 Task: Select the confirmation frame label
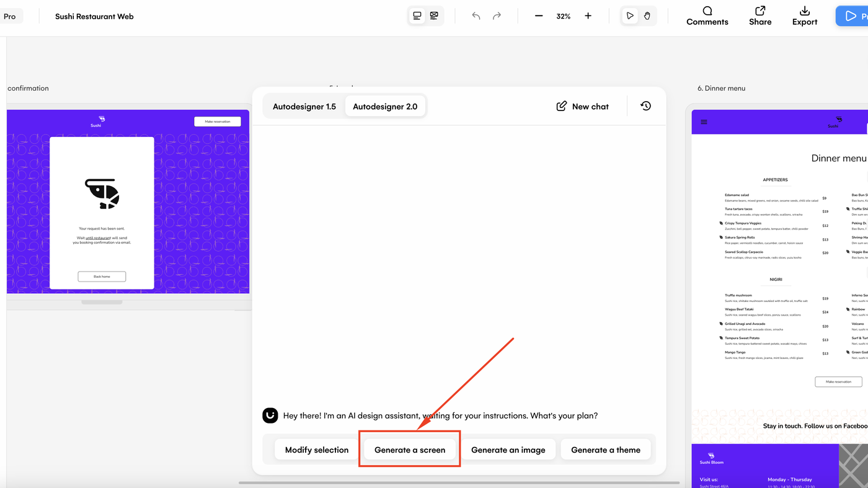tap(28, 88)
